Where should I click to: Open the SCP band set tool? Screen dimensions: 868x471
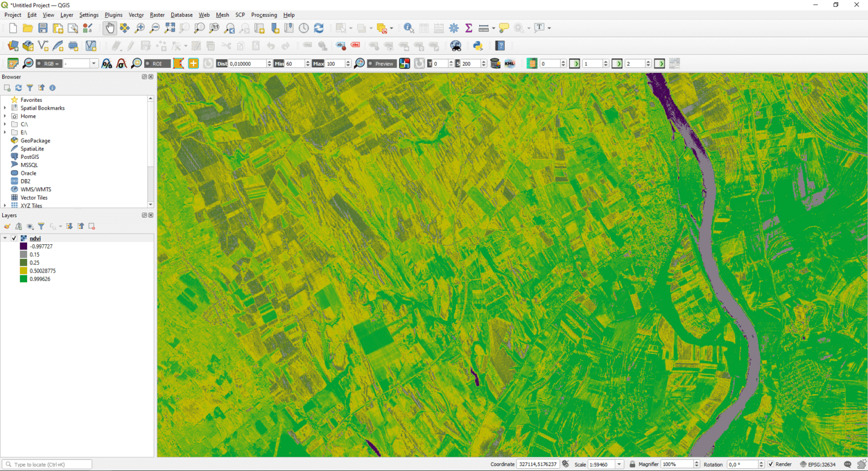pos(12,63)
